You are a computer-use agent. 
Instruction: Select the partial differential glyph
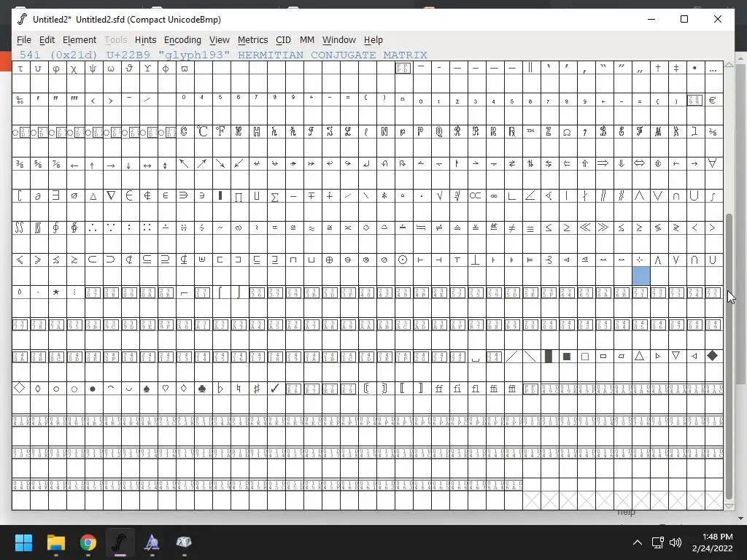pos(38,196)
